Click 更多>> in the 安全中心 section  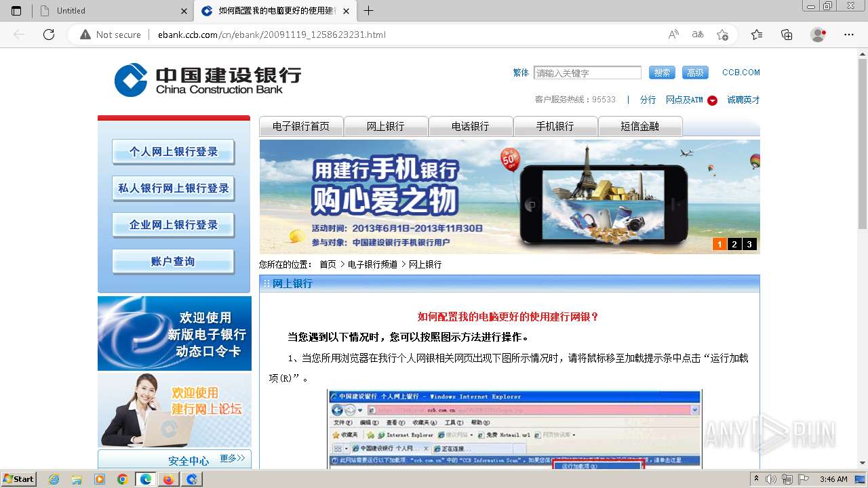tap(233, 459)
